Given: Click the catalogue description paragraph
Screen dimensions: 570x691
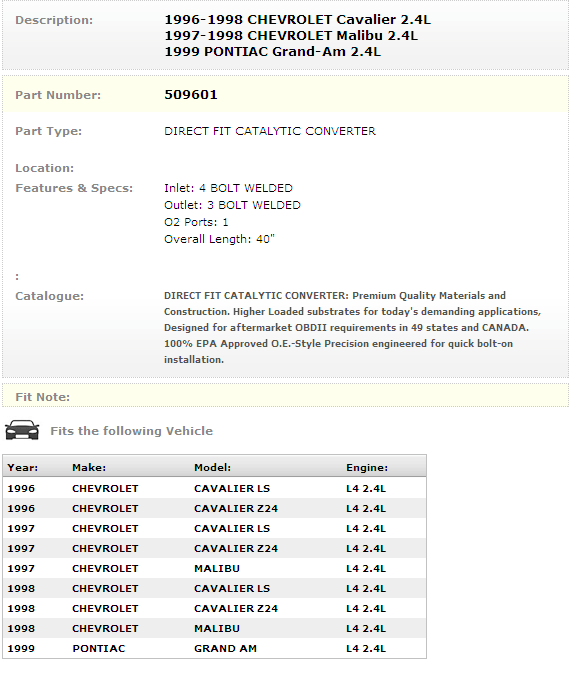Looking at the screenshot, I should pyautogui.click(x=352, y=327).
